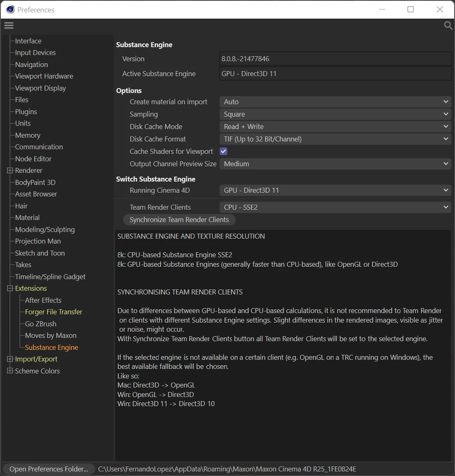Close the Preferences window
The width and height of the screenshot is (455, 476).
click(440, 10)
